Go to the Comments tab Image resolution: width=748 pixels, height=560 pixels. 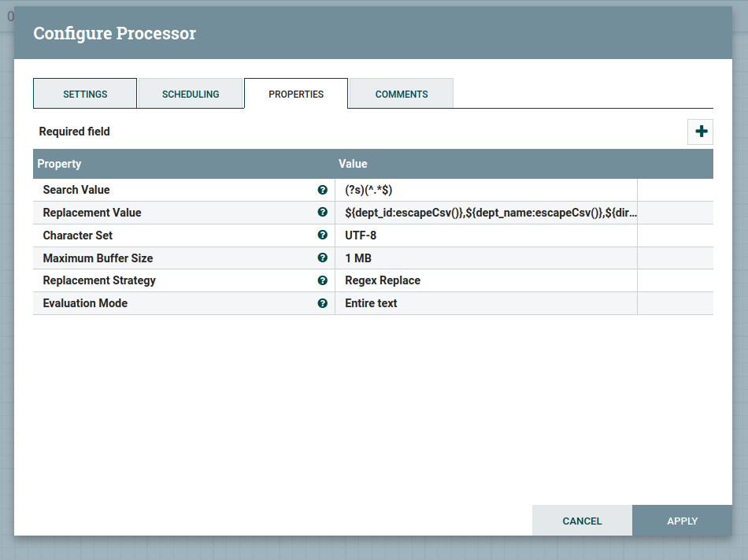click(x=402, y=94)
